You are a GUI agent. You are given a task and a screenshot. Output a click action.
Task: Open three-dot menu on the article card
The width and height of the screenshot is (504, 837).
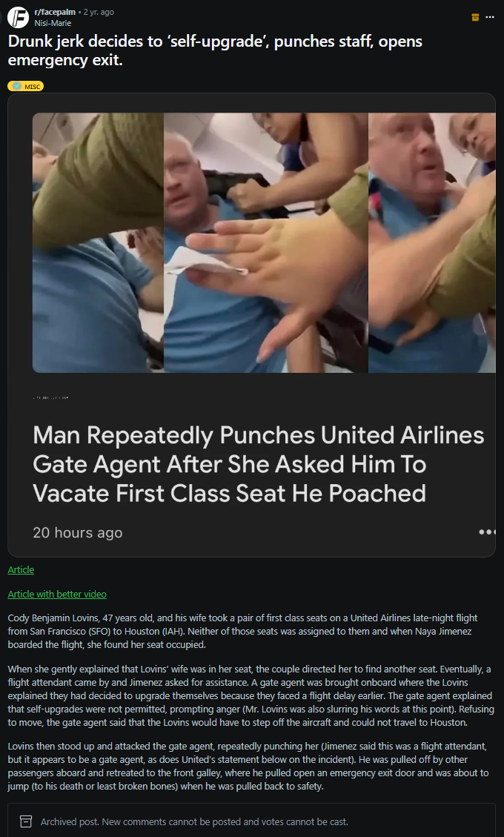pyautogui.click(x=488, y=532)
